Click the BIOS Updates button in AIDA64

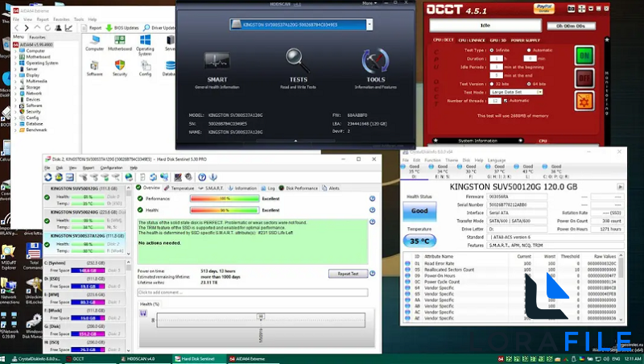pos(122,28)
